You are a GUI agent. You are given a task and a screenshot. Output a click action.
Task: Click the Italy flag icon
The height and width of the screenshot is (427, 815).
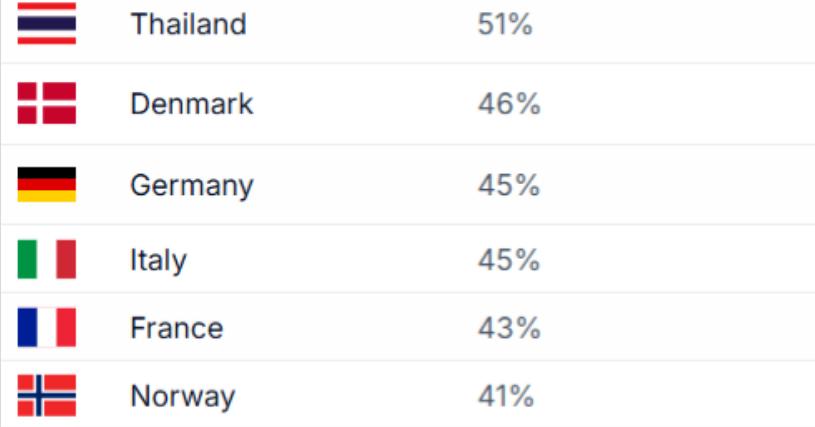coord(46,260)
